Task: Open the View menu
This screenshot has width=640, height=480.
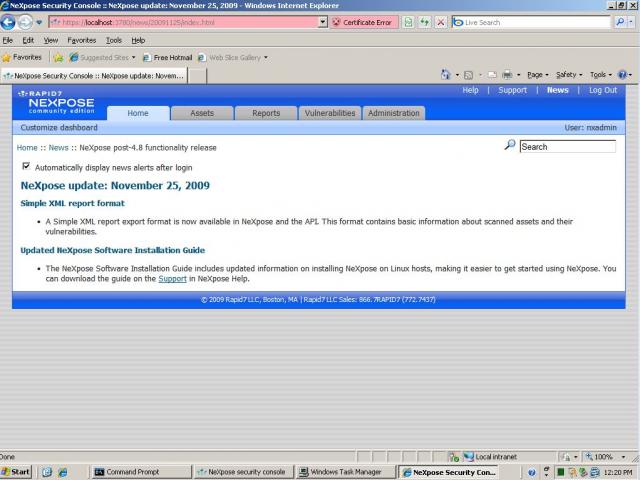Action: click(x=51, y=40)
